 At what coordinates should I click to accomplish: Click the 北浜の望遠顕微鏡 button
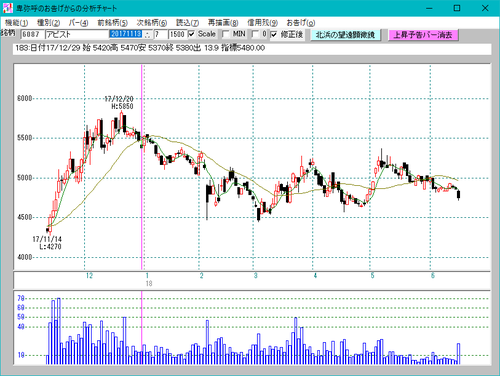pos(345,35)
